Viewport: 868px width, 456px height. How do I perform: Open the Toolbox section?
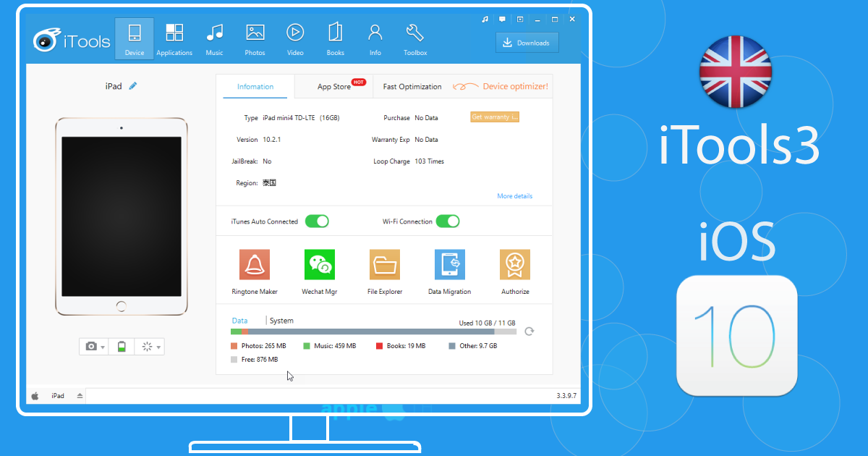(415, 38)
